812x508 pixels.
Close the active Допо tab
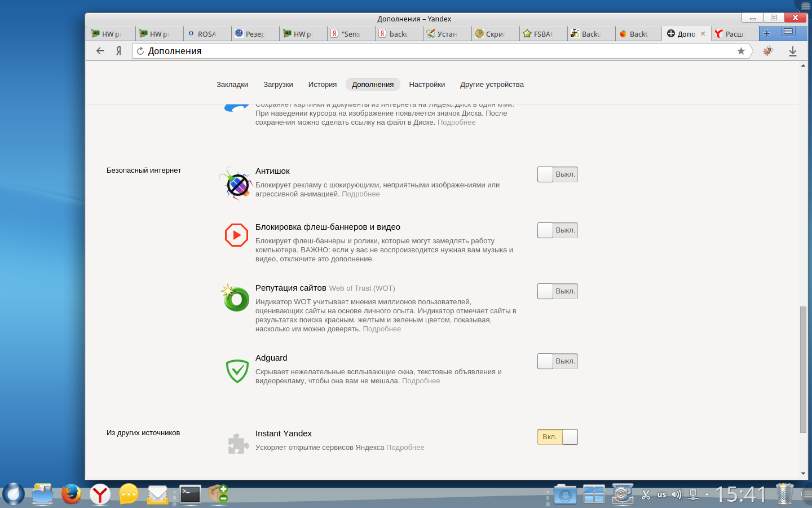point(703,33)
